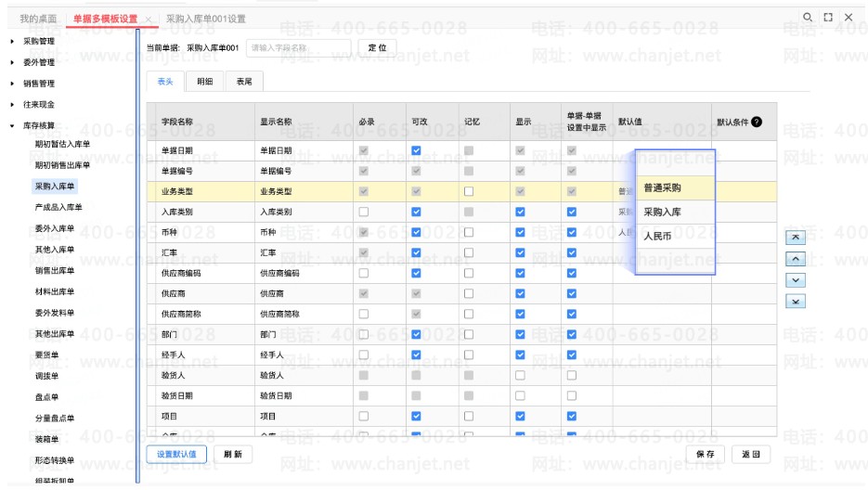Collapse the 库存核算 tree node

point(12,125)
